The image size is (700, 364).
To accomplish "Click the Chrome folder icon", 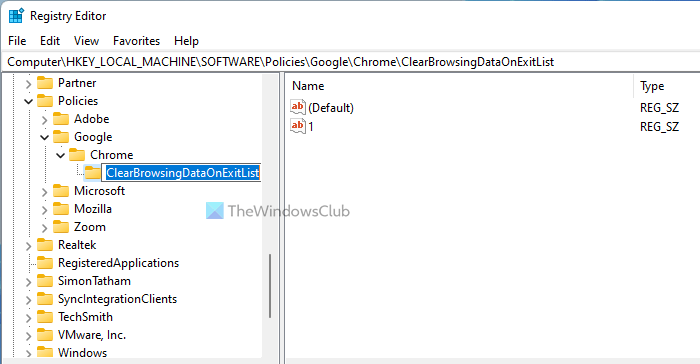I will (x=77, y=155).
